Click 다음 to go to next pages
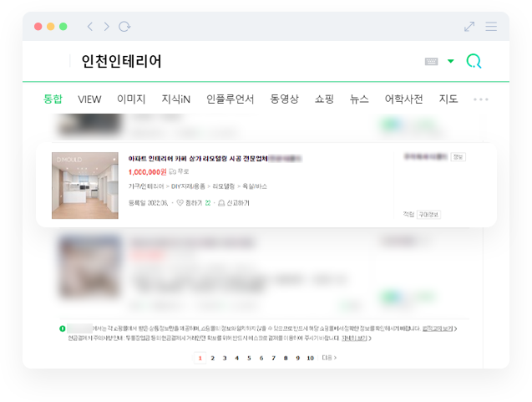Image resolution: width=532 pixels, height=402 pixels. coord(329,358)
